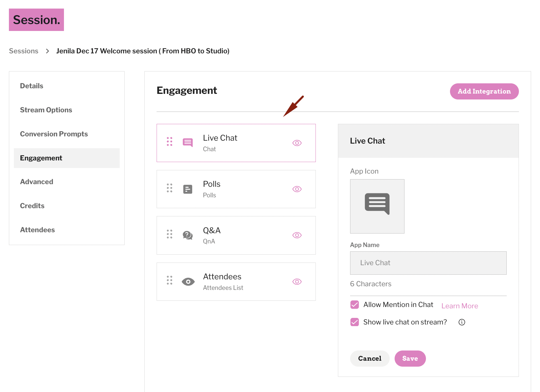The width and height of the screenshot is (540, 392).
Task: Open the Attendees sidebar section
Action: 37,230
